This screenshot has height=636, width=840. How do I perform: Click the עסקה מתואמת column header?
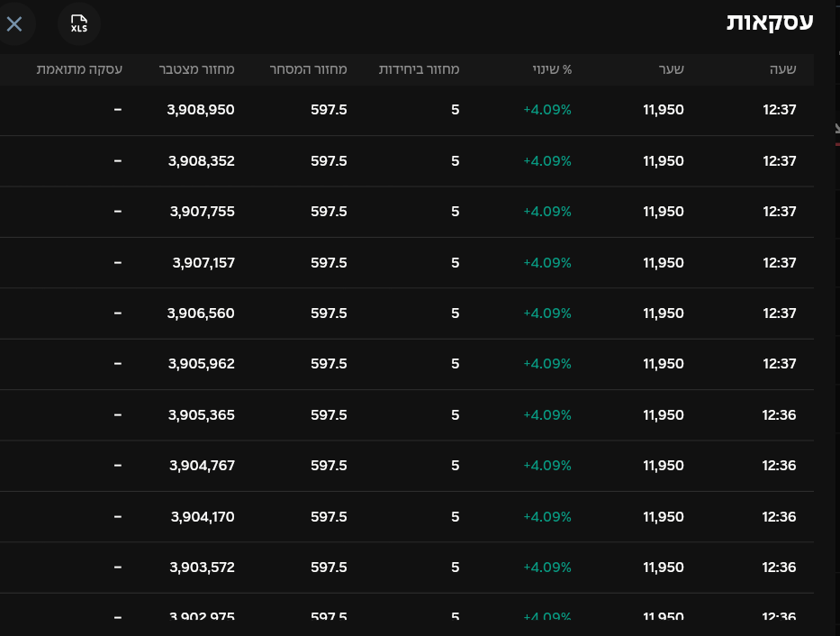pyautogui.click(x=79, y=69)
